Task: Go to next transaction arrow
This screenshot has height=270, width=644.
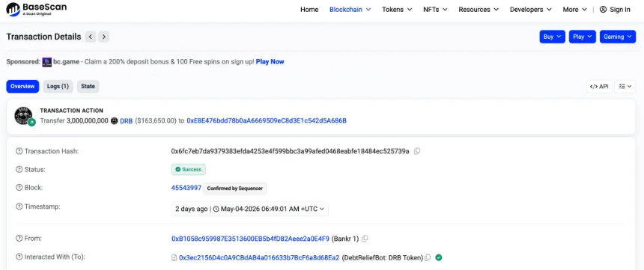Action: click(104, 37)
